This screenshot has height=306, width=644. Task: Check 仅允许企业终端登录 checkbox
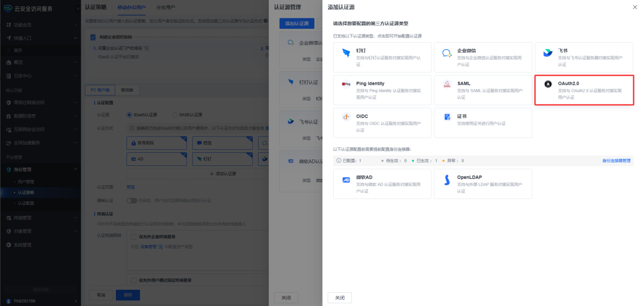[134, 236]
